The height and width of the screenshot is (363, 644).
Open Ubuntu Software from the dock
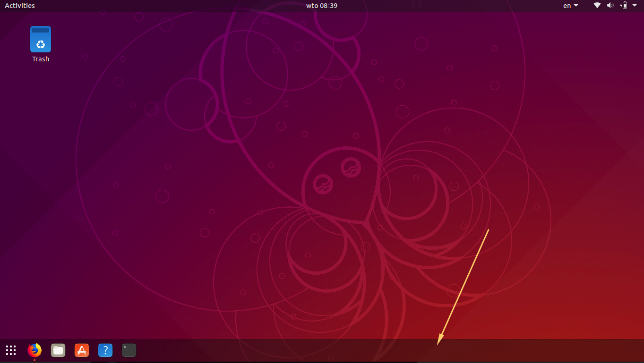(82, 350)
